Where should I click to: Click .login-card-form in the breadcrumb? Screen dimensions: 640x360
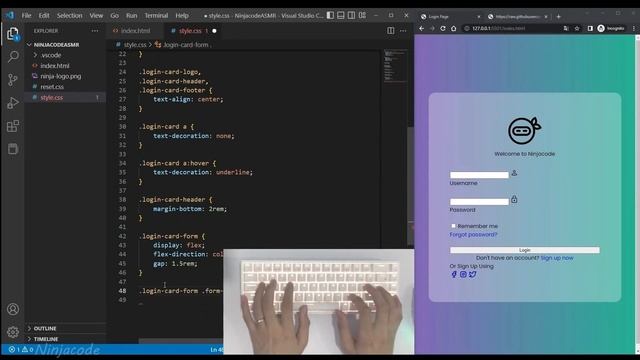(x=186, y=45)
